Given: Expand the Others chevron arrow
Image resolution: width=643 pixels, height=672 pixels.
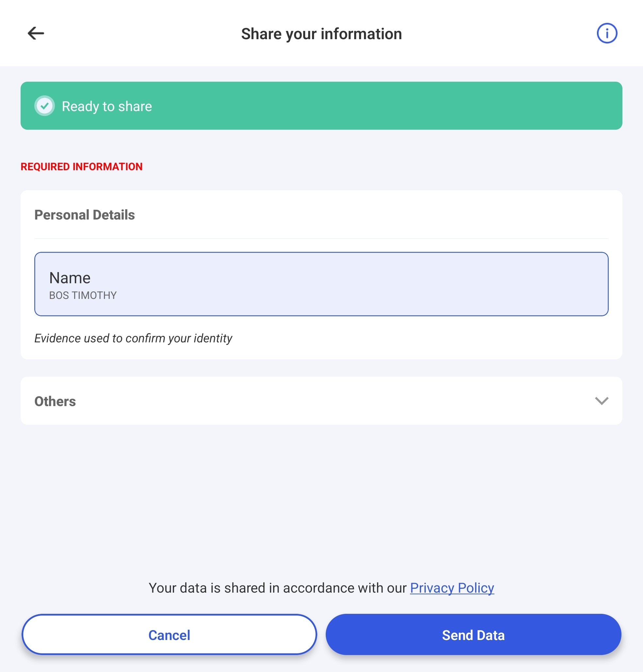Looking at the screenshot, I should [601, 401].
